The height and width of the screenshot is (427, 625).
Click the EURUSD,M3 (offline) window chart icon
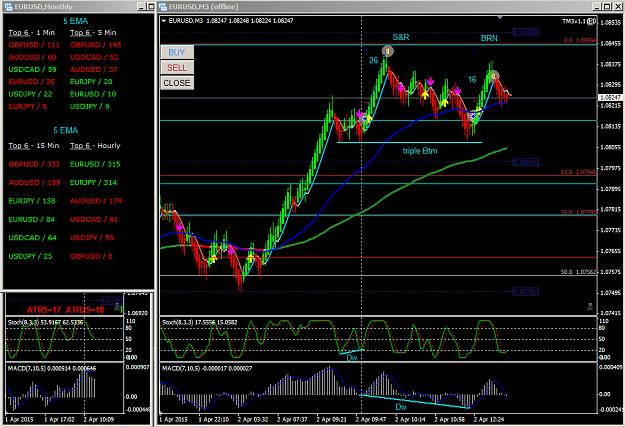tap(163, 6)
